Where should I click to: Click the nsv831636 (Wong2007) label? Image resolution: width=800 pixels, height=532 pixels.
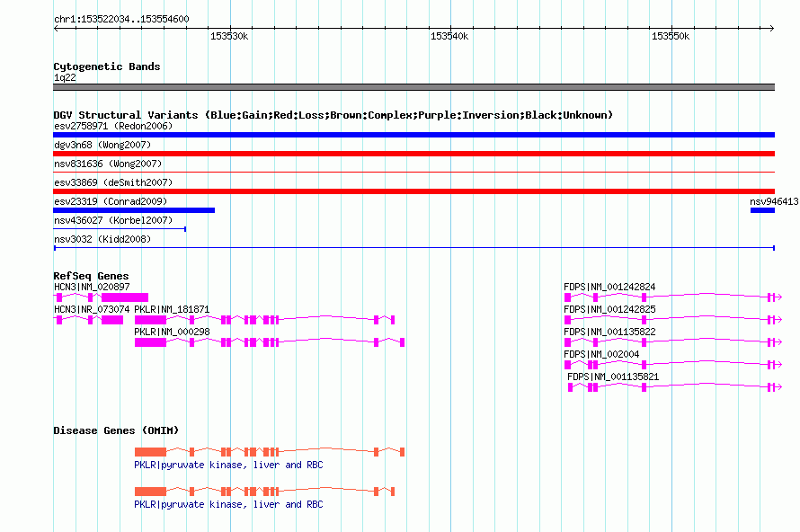tap(108, 164)
